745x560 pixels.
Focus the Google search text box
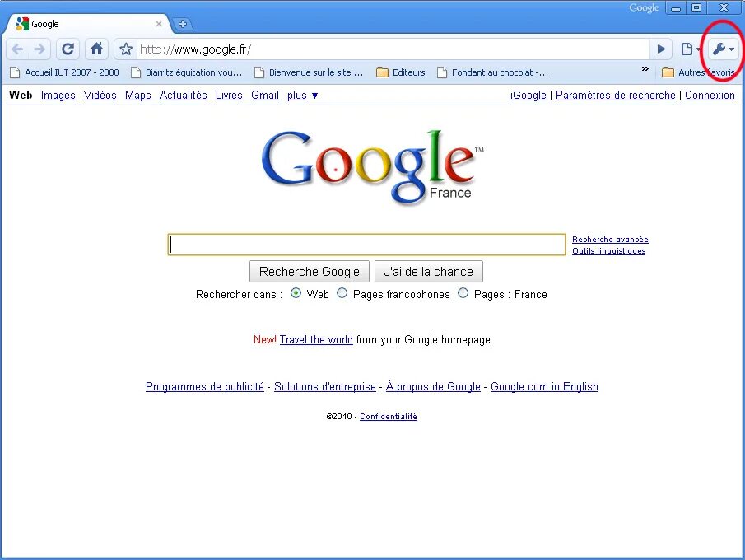click(x=366, y=245)
